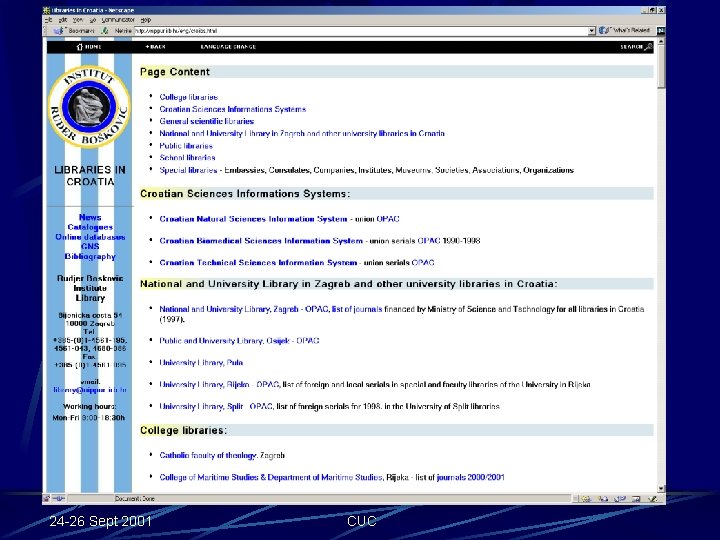720x540 pixels.
Task: Open Catholic faculty of theology link
Action: [x=208, y=455]
